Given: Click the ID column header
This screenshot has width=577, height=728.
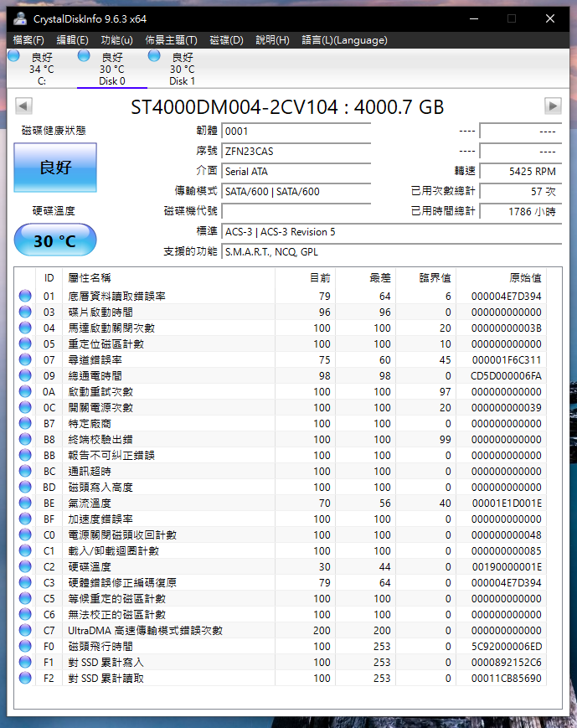Looking at the screenshot, I should [x=49, y=277].
